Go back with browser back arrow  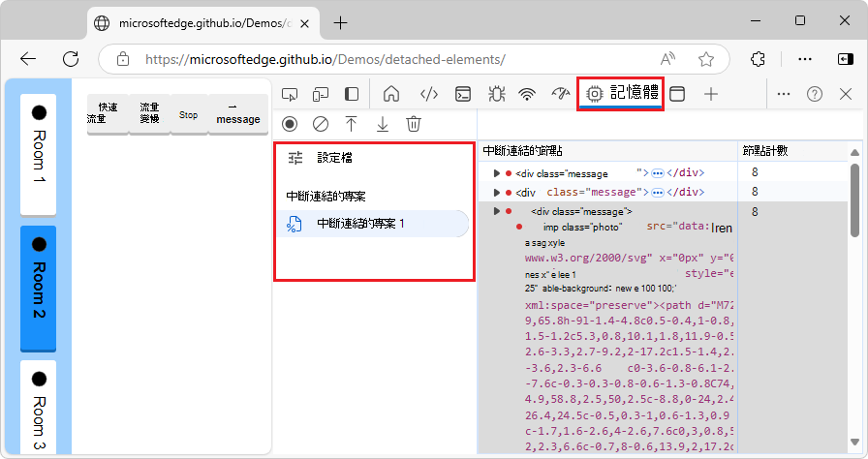pos(28,59)
